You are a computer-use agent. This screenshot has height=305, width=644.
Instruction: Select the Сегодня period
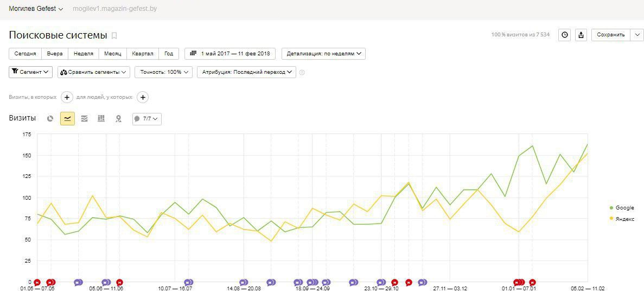click(x=25, y=54)
